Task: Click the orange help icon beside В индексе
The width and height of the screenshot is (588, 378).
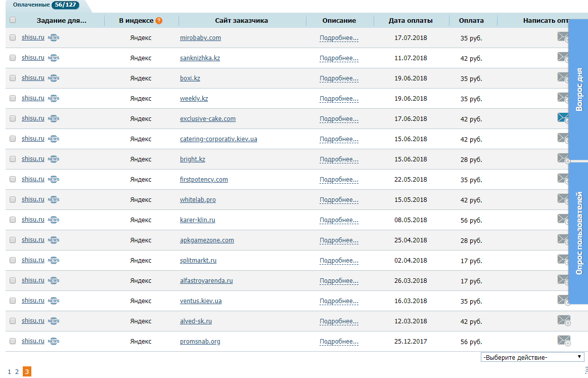Action: click(x=159, y=21)
